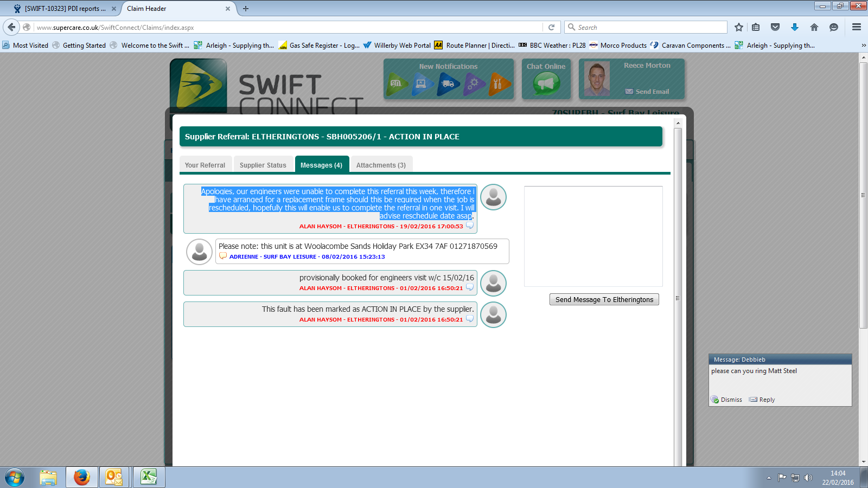
Task: Open the volume icon in system tray
Action: pos(808,478)
